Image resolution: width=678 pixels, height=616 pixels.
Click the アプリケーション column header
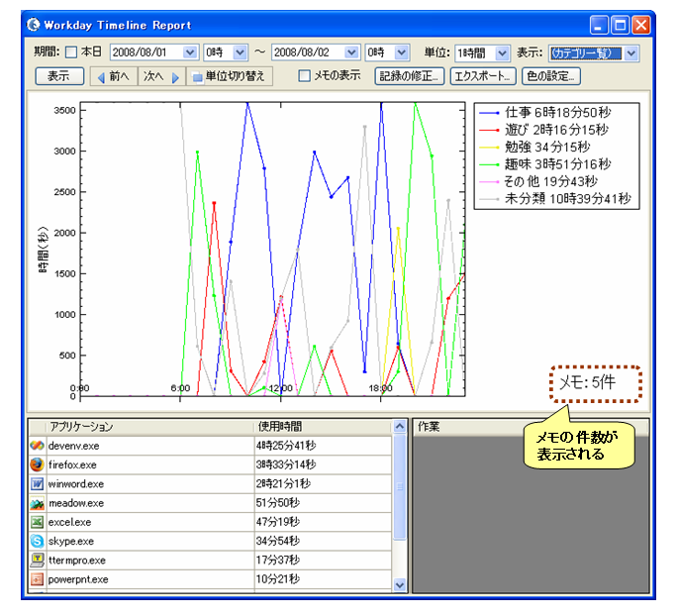click(x=149, y=427)
